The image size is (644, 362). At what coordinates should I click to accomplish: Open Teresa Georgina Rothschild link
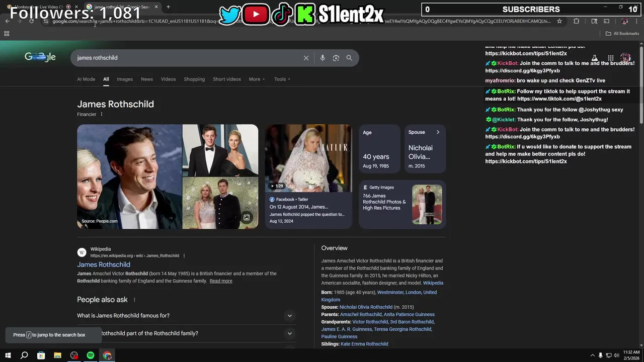(x=402, y=329)
